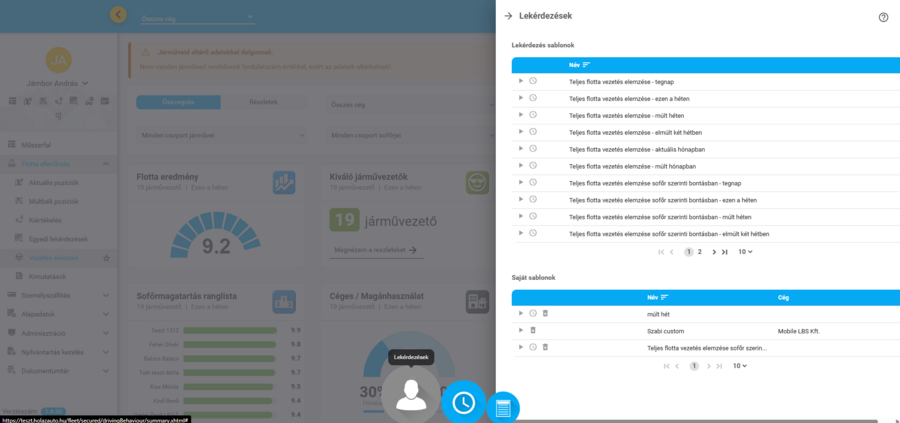The width and height of the screenshot is (900, 423).
Task: Click the trash icon for 'Szabi custom'
Action: click(x=533, y=330)
